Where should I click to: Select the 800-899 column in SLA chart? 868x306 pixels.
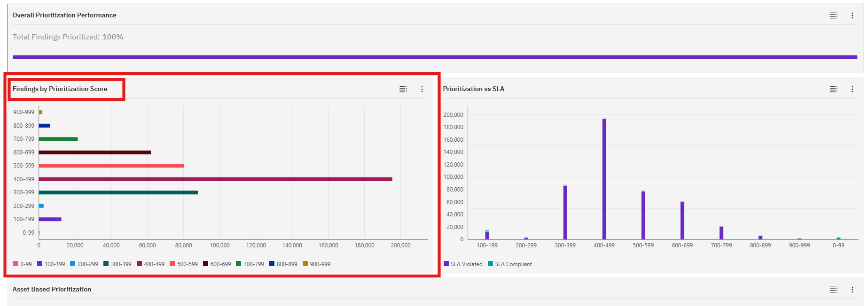pyautogui.click(x=760, y=237)
